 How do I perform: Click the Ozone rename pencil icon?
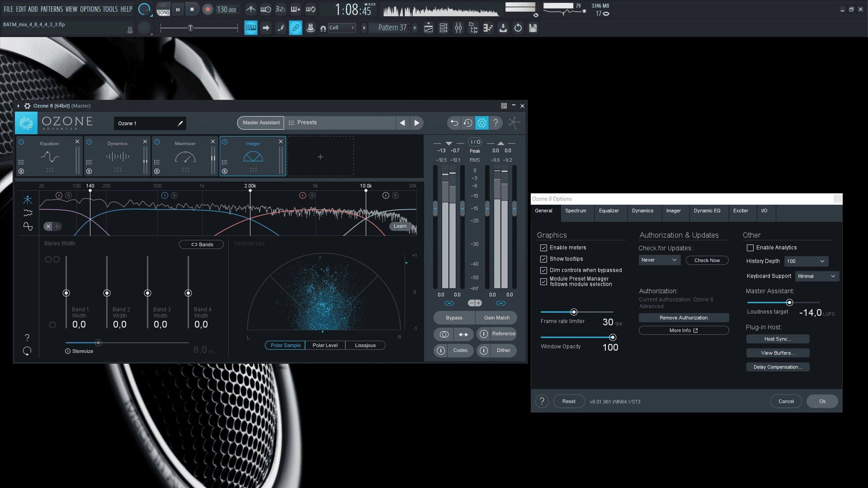tap(180, 123)
